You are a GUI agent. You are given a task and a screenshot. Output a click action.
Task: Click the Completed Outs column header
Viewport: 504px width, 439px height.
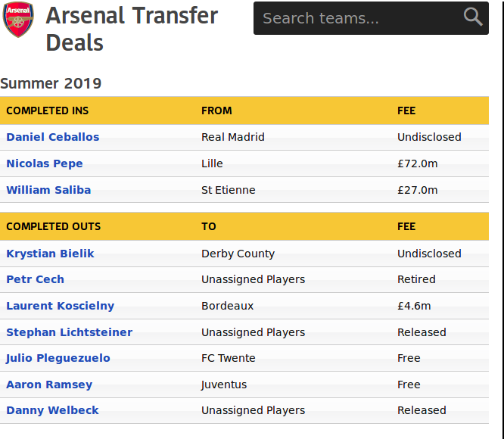pos(54,226)
